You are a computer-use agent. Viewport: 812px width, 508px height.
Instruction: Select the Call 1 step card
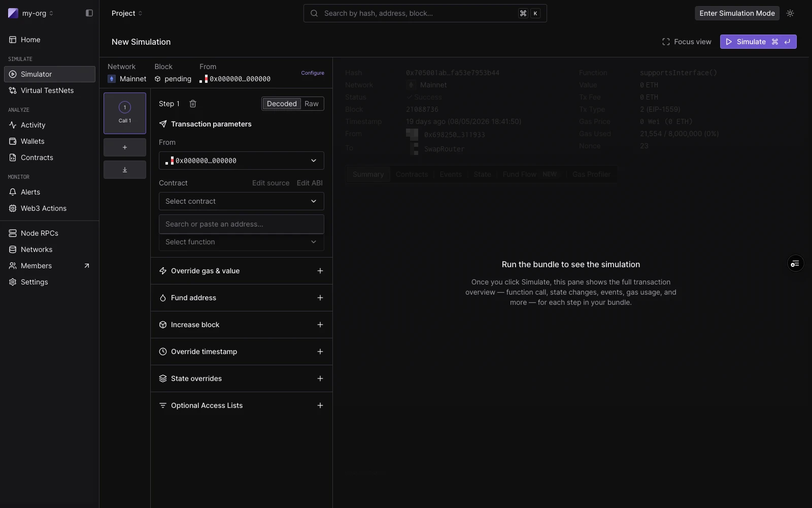[125, 113]
